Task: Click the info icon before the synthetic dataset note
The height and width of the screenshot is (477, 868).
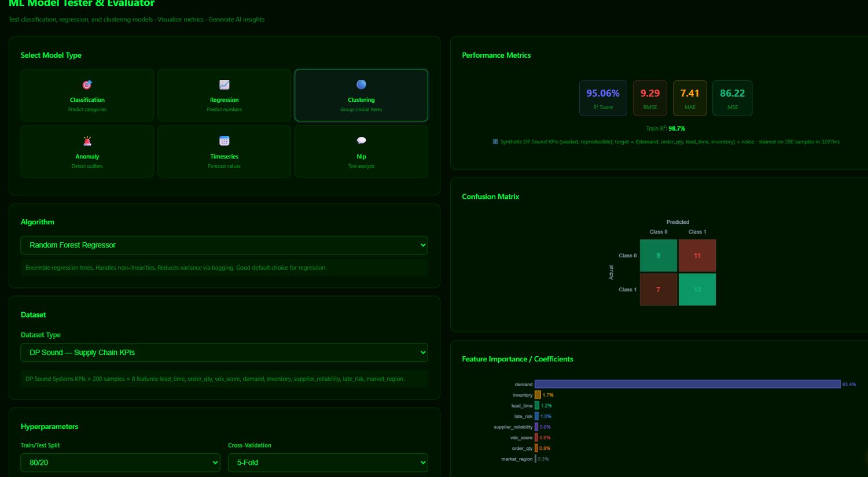Action: pos(495,142)
